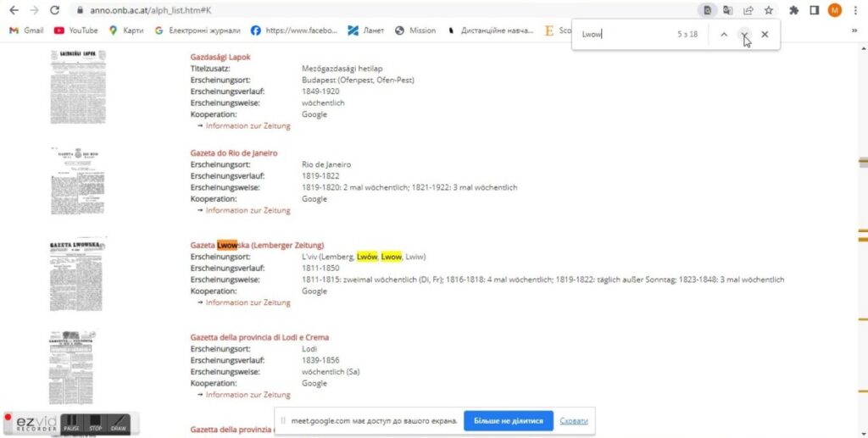
Task: Close the find-in-page bar
Action: (765, 34)
